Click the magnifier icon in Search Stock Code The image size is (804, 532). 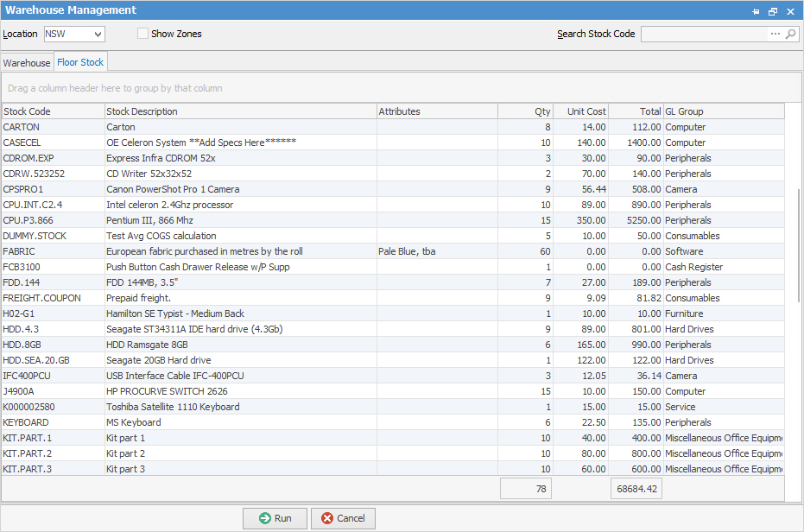[x=791, y=35]
